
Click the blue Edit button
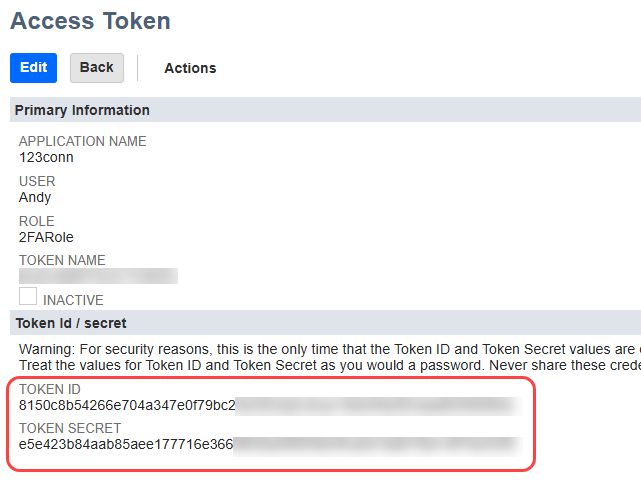pyautogui.click(x=33, y=68)
